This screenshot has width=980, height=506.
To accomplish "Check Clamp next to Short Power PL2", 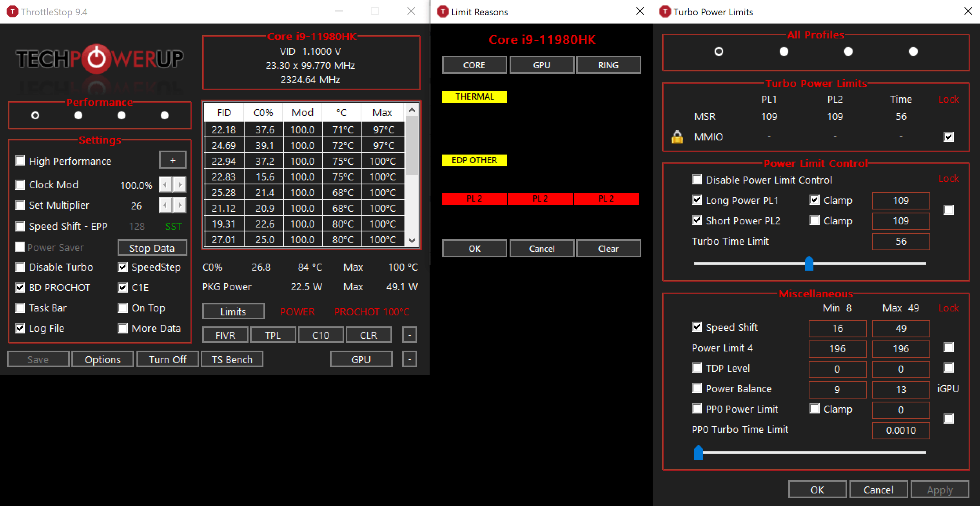I will (815, 220).
